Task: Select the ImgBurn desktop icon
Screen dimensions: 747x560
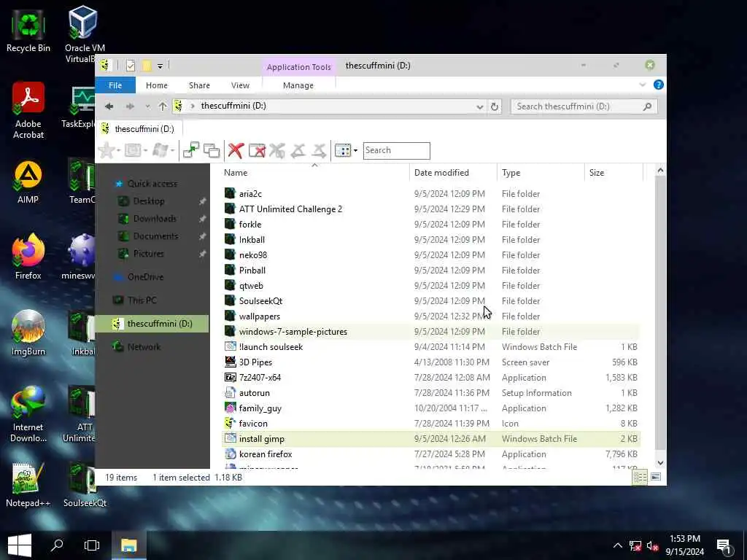Action: tap(28, 332)
